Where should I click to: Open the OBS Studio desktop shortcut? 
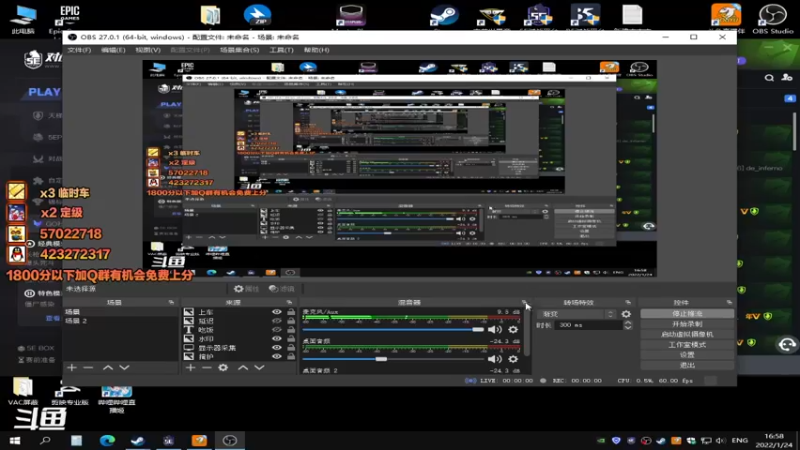772,18
